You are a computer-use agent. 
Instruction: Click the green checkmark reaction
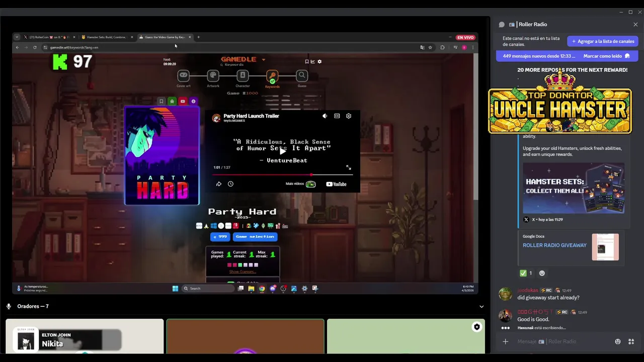(x=526, y=273)
